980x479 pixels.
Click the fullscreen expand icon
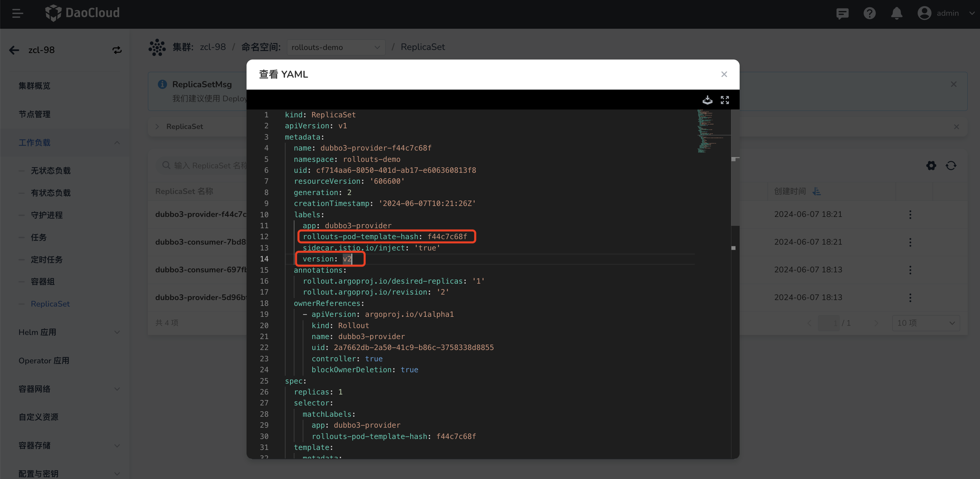(724, 99)
